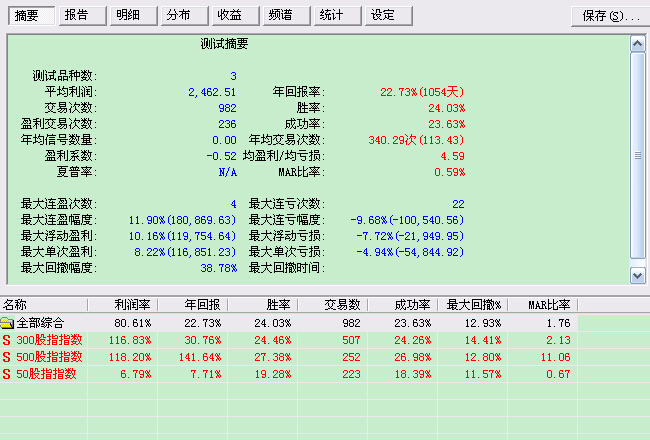This screenshot has height=440, width=650.
Task: Sort by the 利润率 column header
Action: point(123,305)
